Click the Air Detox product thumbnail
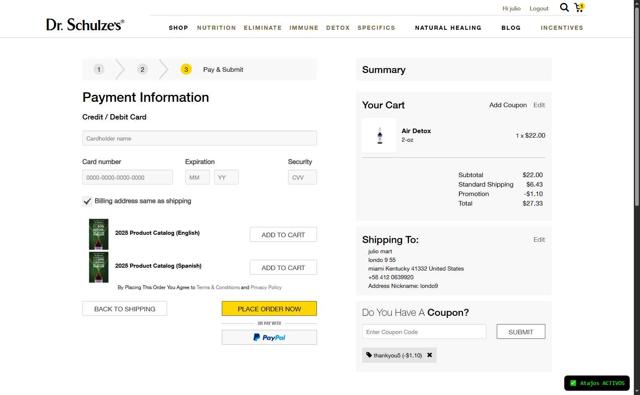Screen dimensions: 640x395 379,135
